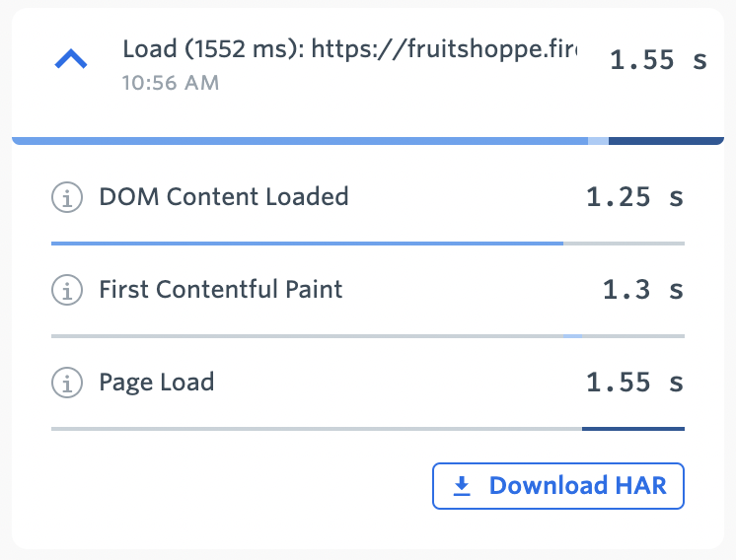736x560 pixels.
Task: Click the dark blue segment of header bar
Action: (666, 141)
